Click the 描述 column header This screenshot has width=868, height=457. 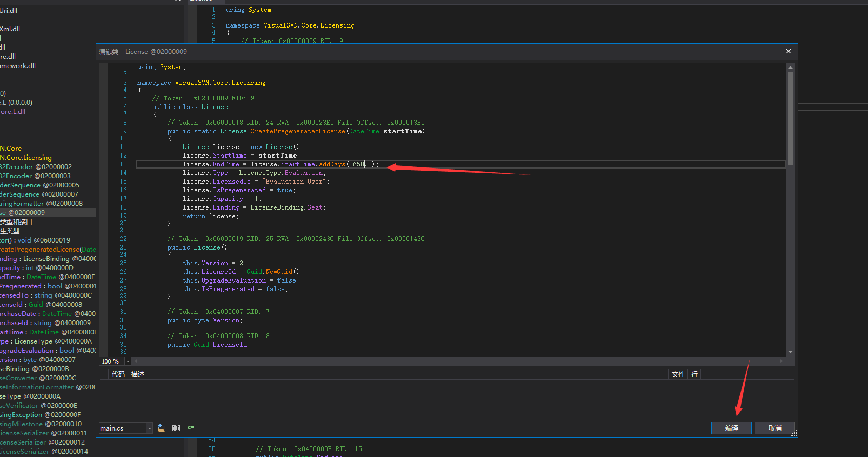(x=138, y=374)
